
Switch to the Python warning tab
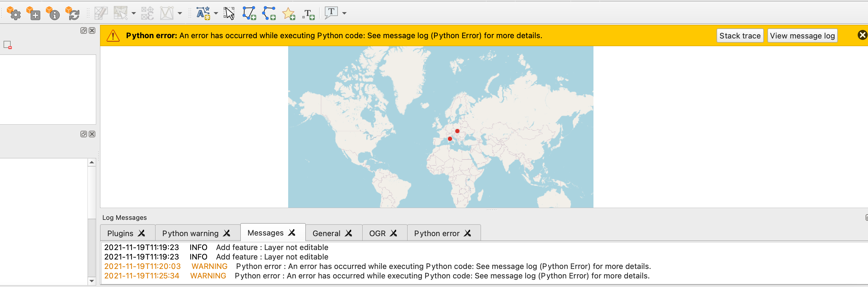[191, 233]
